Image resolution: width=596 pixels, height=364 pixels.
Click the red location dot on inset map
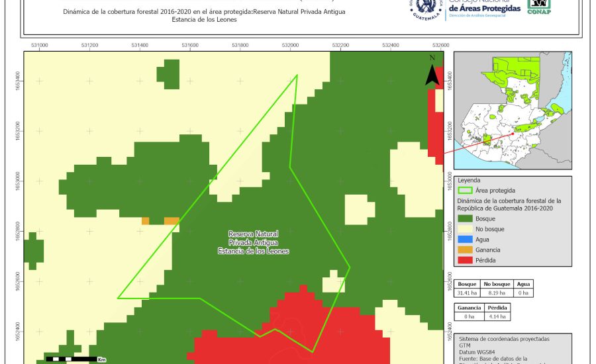(512, 134)
